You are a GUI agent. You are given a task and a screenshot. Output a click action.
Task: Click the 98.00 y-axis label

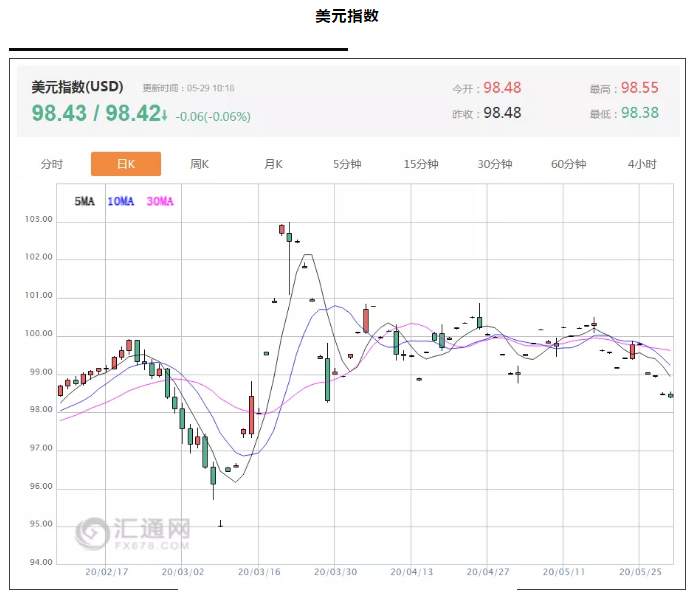click(x=41, y=409)
